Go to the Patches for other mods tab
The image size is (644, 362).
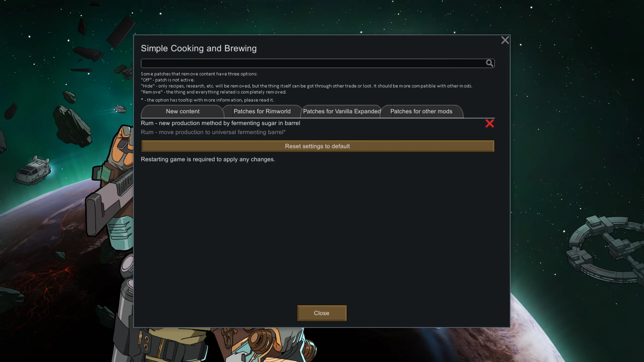pyautogui.click(x=421, y=111)
